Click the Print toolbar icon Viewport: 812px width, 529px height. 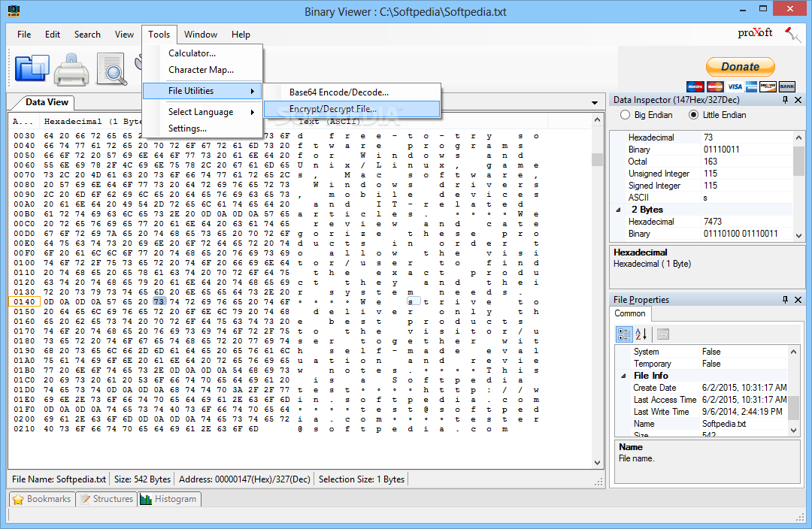[71, 69]
